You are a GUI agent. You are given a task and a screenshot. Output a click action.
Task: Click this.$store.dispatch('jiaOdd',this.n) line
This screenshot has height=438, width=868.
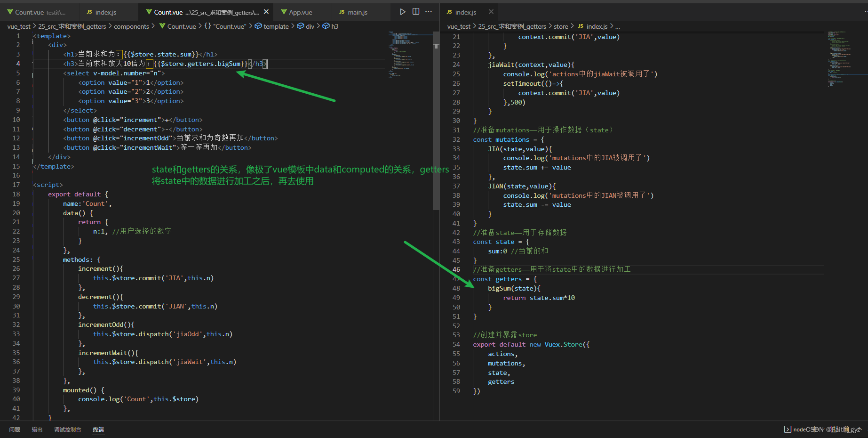click(x=163, y=334)
